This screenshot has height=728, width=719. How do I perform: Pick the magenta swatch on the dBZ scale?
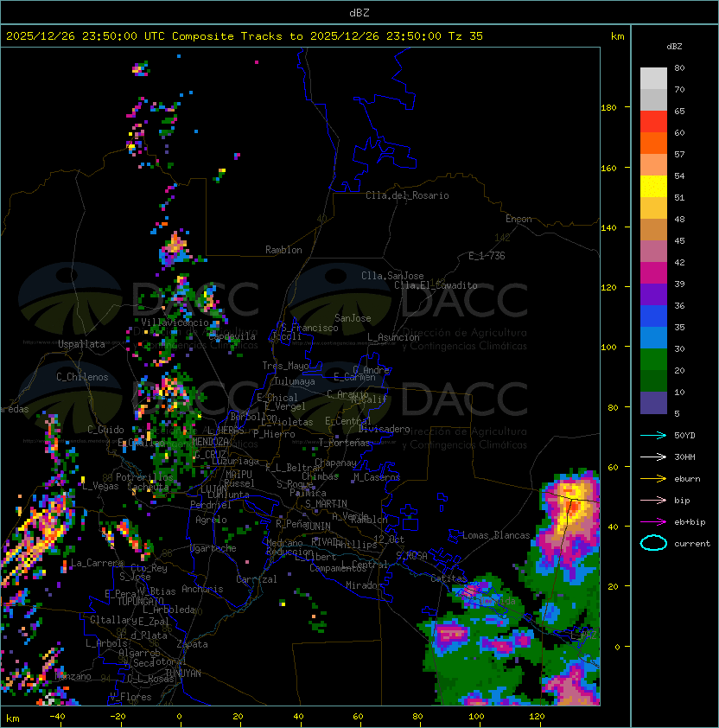[653, 273]
